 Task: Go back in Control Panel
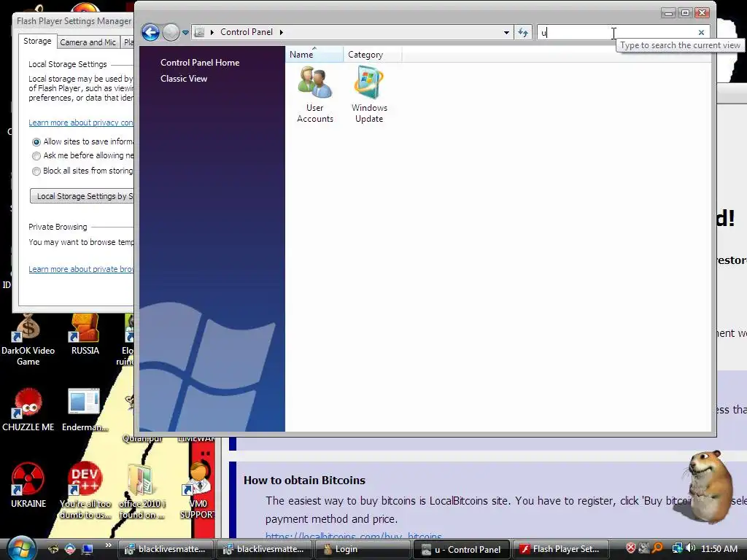point(150,32)
